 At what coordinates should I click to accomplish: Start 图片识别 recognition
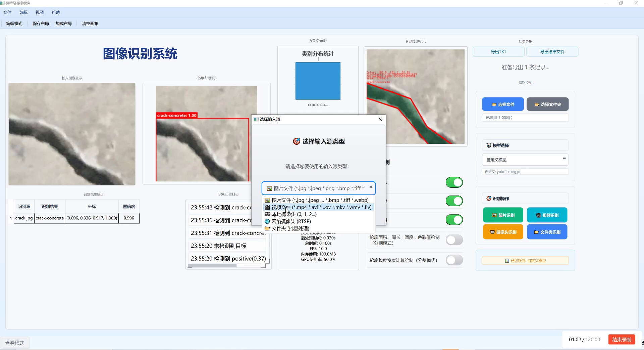[503, 215]
